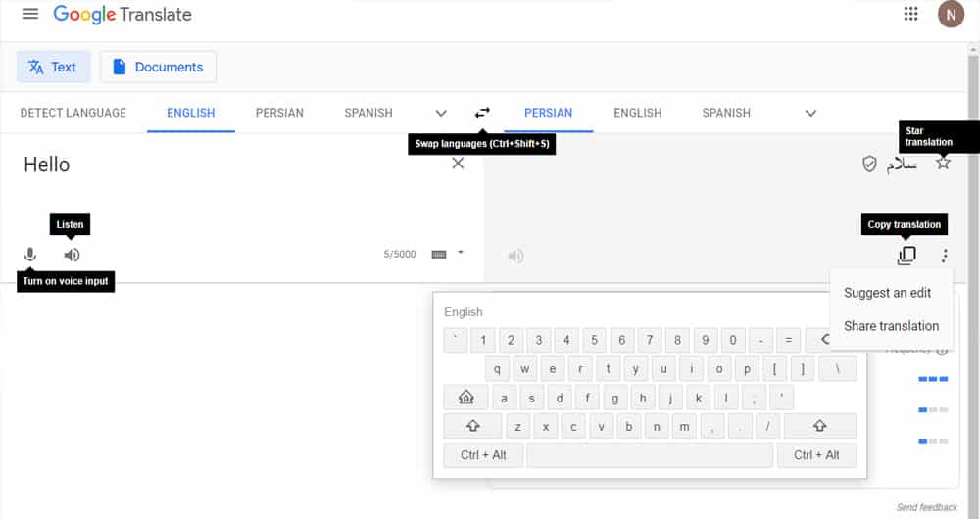The image size is (980, 519).
Task: Tap the z key on virtual keyboard
Action: 517,426
